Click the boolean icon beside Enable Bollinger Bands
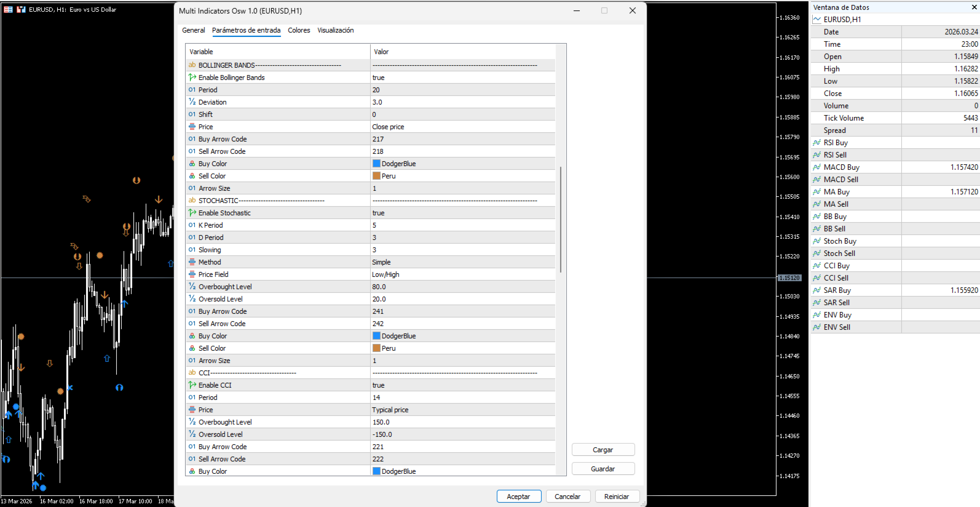Viewport: 980px width, 507px height. [192, 78]
